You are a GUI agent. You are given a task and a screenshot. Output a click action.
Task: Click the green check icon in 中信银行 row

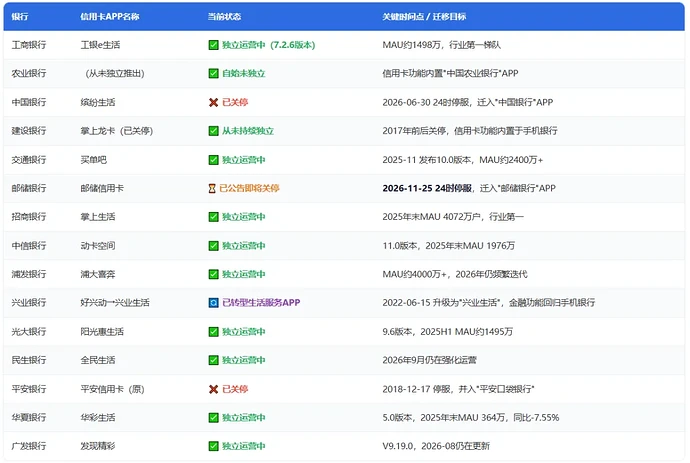[213, 246]
